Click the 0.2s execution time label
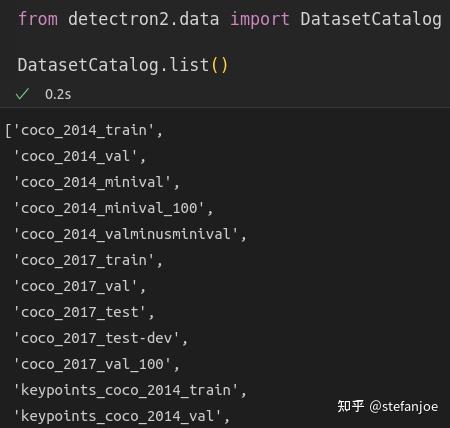 point(58,94)
